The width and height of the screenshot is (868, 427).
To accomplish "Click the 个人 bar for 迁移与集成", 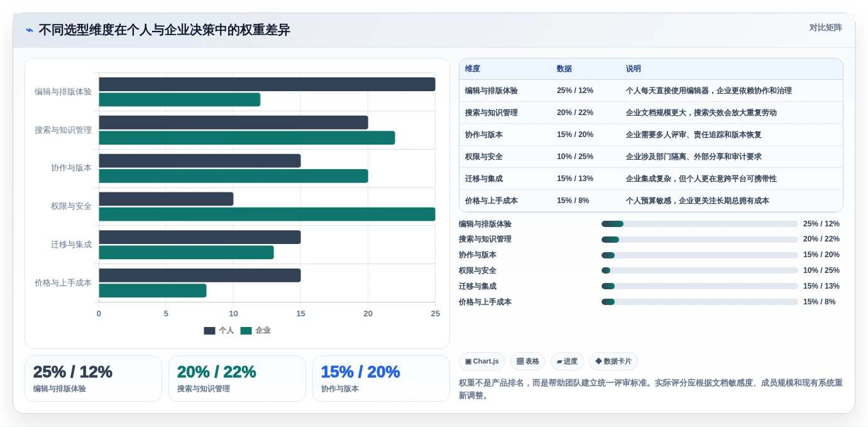I will click(200, 237).
